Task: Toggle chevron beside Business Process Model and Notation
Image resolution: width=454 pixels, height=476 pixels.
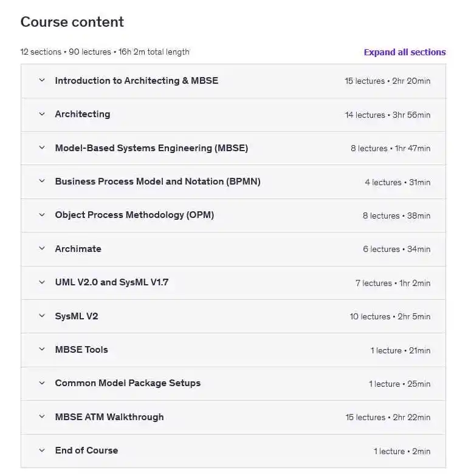Action: tap(42, 182)
